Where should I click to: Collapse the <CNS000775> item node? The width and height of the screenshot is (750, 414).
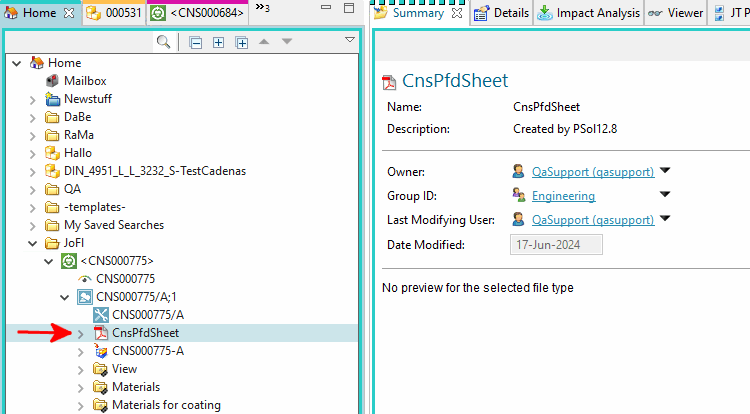pyautogui.click(x=49, y=261)
